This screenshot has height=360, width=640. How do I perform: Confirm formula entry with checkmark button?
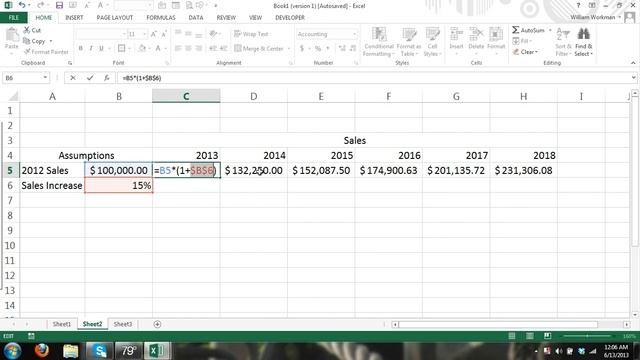(90, 78)
